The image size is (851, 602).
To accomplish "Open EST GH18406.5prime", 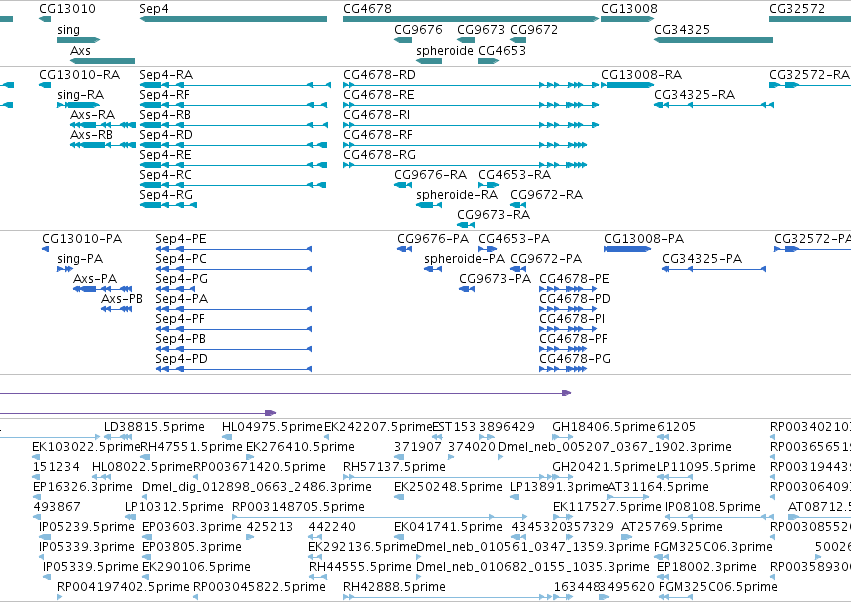I will (x=563, y=437).
